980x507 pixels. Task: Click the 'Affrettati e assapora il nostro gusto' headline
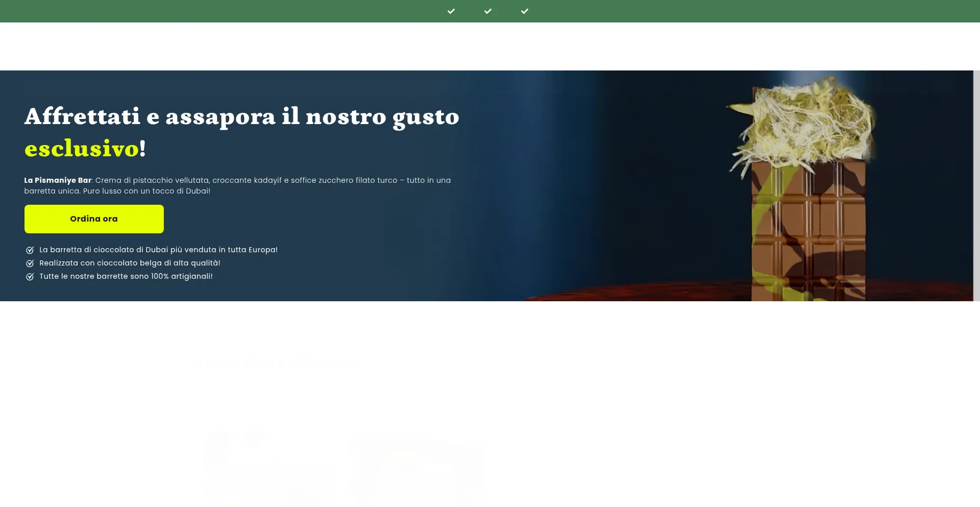(241, 116)
